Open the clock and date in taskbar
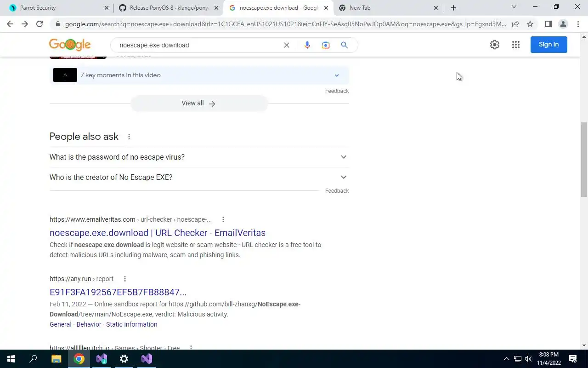The height and width of the screenshot is (368, 588). click(x=549, y=359)
